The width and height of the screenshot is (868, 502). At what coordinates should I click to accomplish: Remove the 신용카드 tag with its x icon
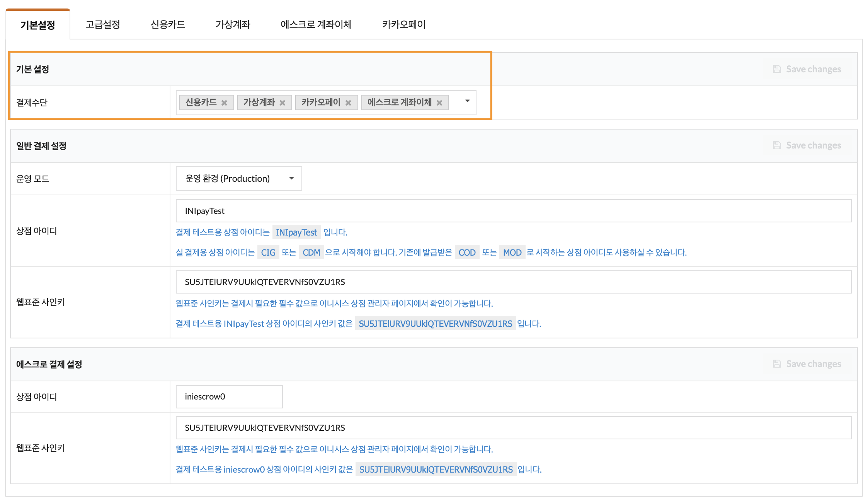[224, 103]
